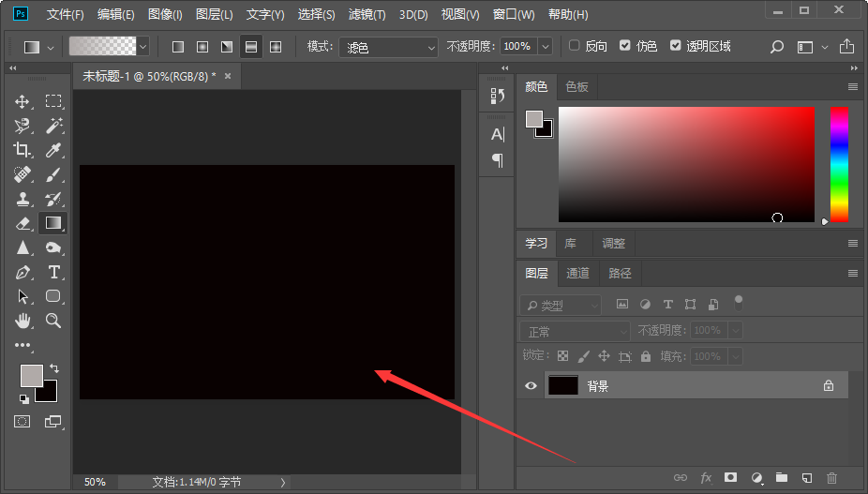Viewport: 868px width, 494px height.
Task: Open the Paragraph panel icon
Action: (x=497, y=160)
